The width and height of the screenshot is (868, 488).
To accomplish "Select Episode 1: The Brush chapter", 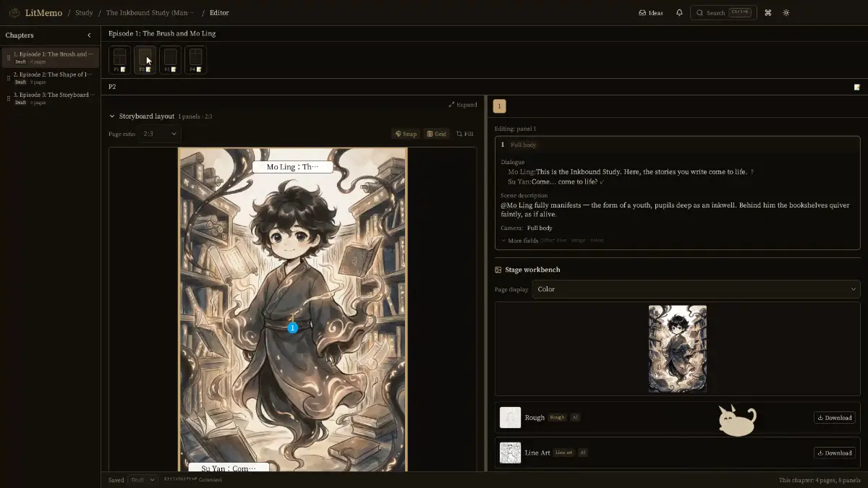I will tap(51, 57).
